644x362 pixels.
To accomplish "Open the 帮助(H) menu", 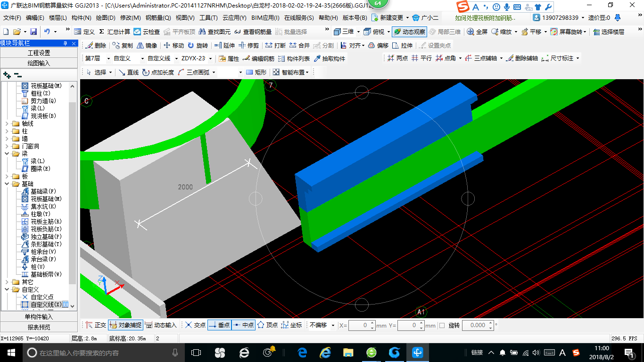I will pos(328,18).
